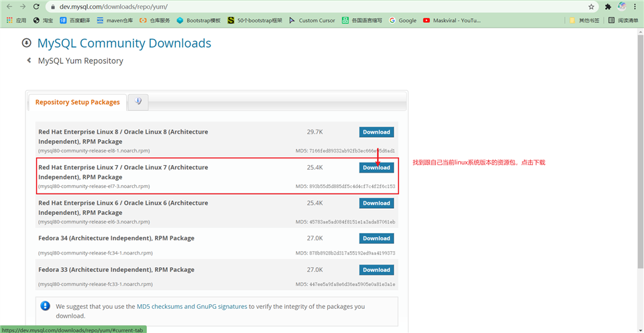
Task: Open the Bootstrap模板 bookmark
Action: click(199, 20)
